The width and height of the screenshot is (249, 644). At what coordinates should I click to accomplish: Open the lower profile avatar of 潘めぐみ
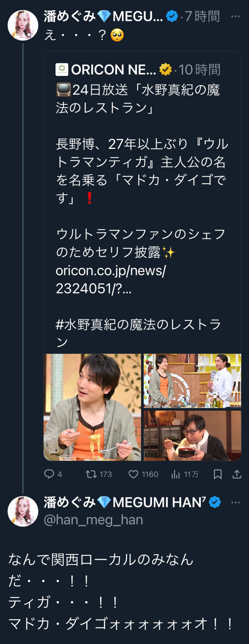pyautogui.click(x=23, y=511)
